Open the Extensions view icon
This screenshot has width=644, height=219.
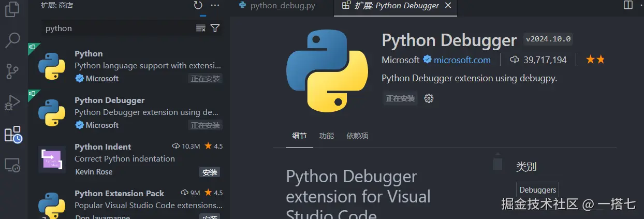(x=12, y=134)
